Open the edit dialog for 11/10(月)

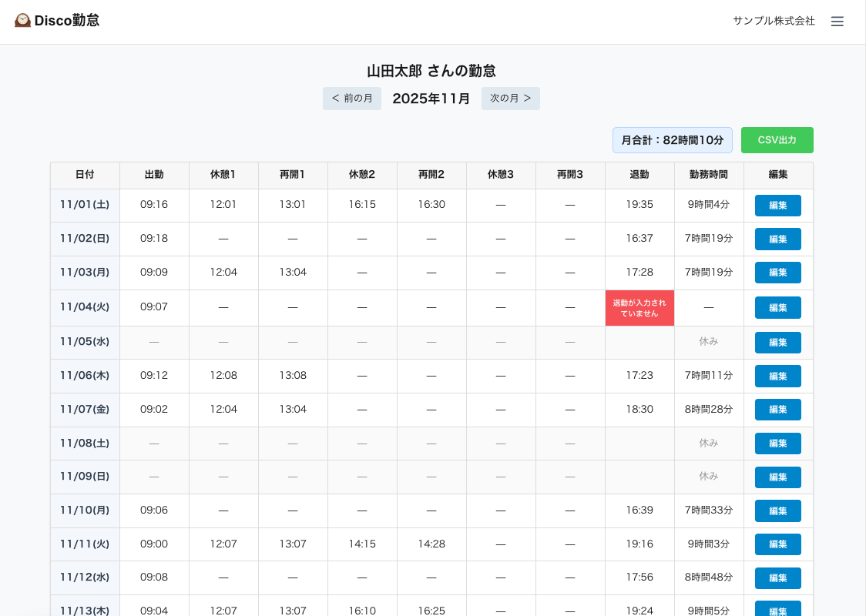pyautogui.click(x=777, y=511)
